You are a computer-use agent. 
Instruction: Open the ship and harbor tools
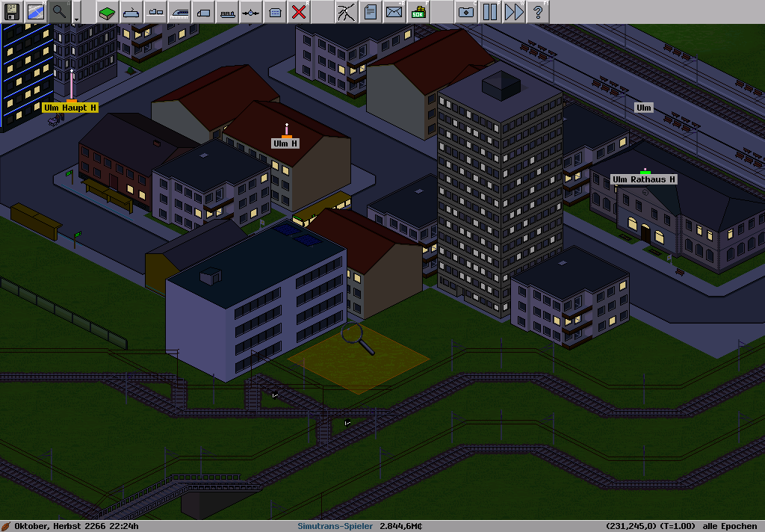[x=227, y=11]
